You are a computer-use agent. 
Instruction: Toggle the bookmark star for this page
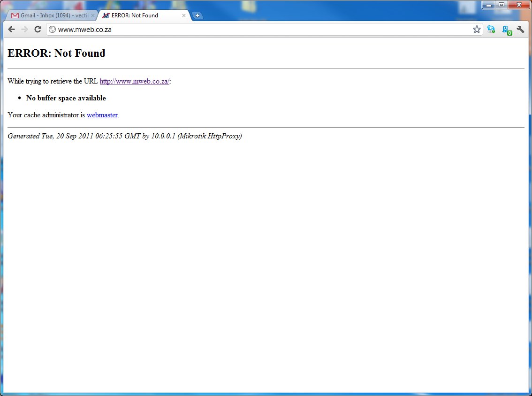tap(477, 29)
